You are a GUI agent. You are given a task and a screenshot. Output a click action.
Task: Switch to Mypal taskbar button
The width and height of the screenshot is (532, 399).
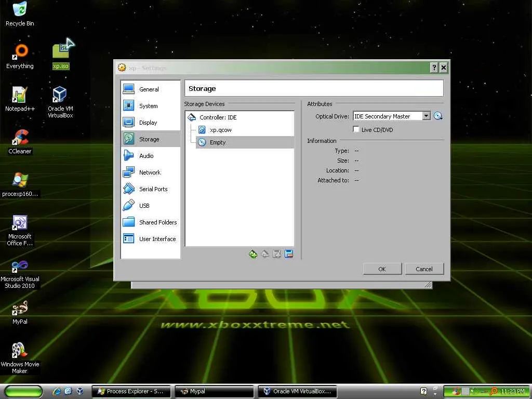point(215,392)
